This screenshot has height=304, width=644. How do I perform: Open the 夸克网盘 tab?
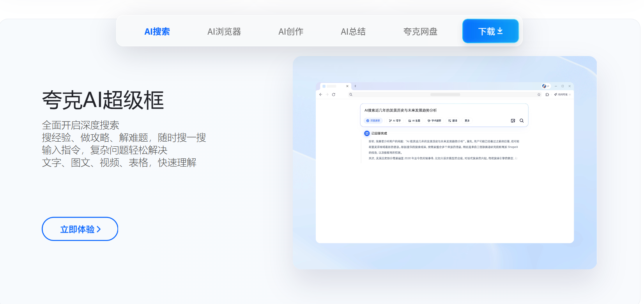(x=420, y=32)
